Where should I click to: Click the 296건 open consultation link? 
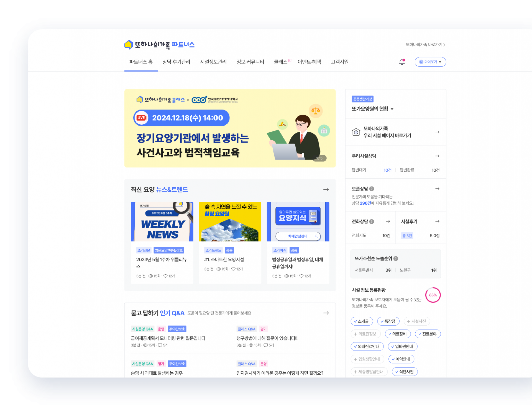point(365,203)
